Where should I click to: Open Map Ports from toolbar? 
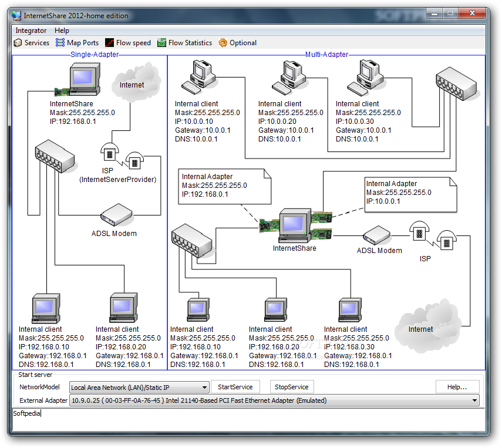(x=77, y=43)
